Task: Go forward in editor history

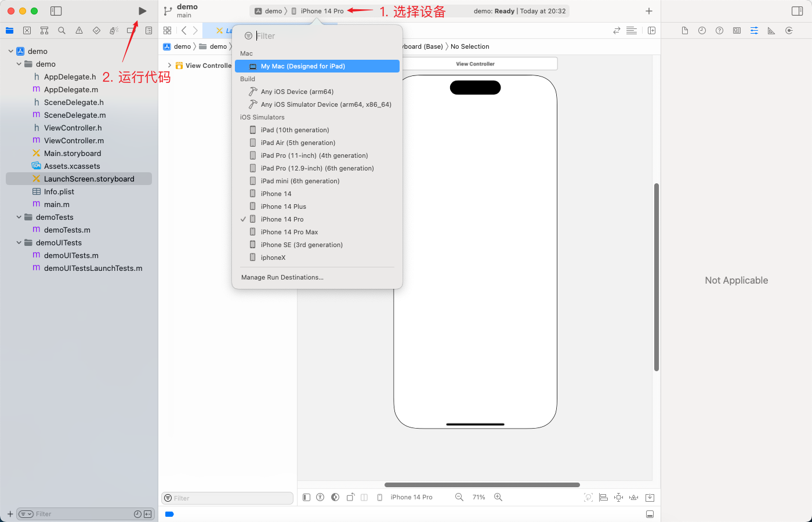Action: tap(195, 31)
